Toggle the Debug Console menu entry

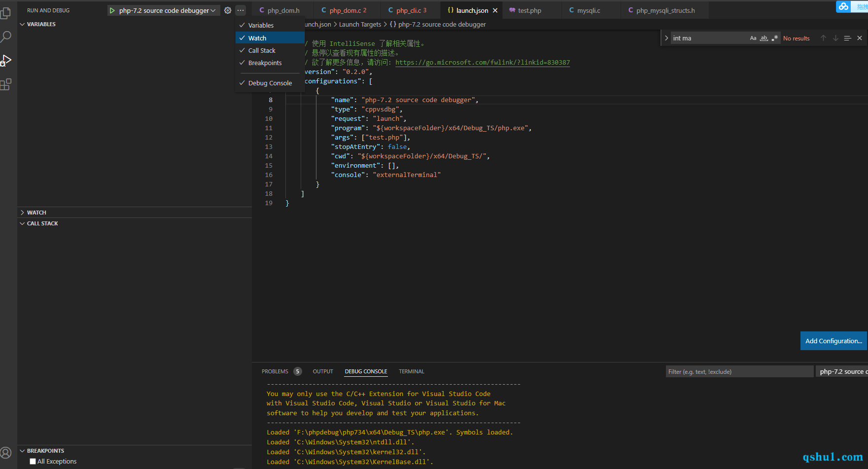tap(270, 83)
